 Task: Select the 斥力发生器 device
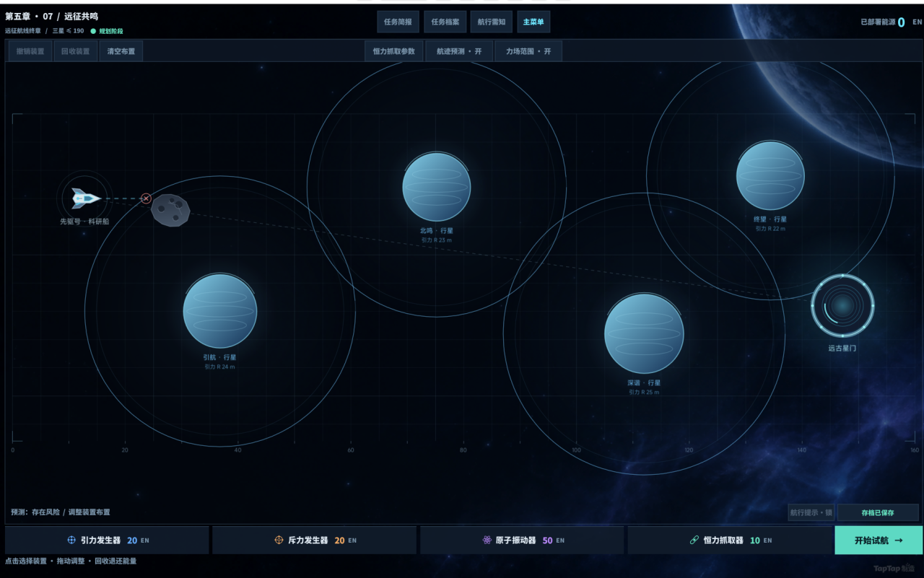315,540
